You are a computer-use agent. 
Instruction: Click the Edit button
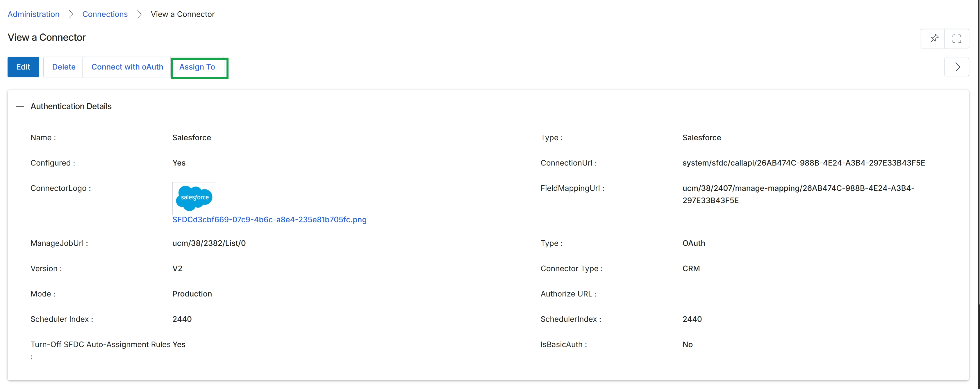(23, 67)
